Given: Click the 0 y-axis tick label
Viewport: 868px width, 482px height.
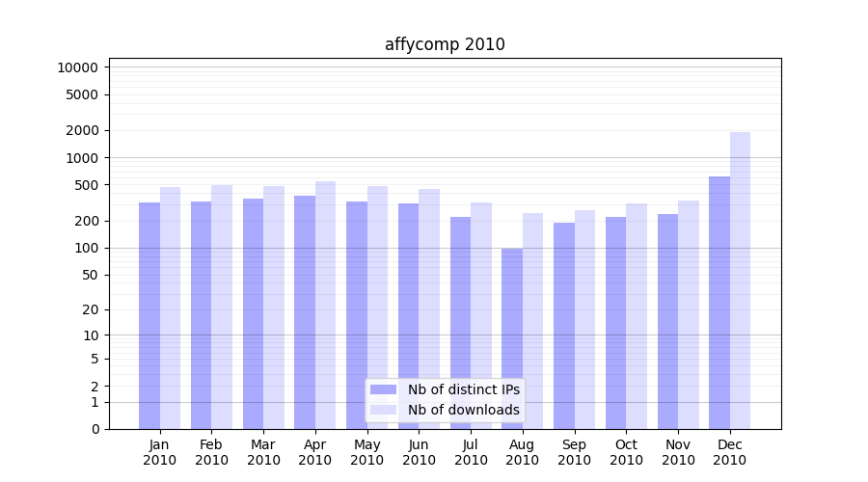Looking at the screenshot, I should tap(95, 429).
